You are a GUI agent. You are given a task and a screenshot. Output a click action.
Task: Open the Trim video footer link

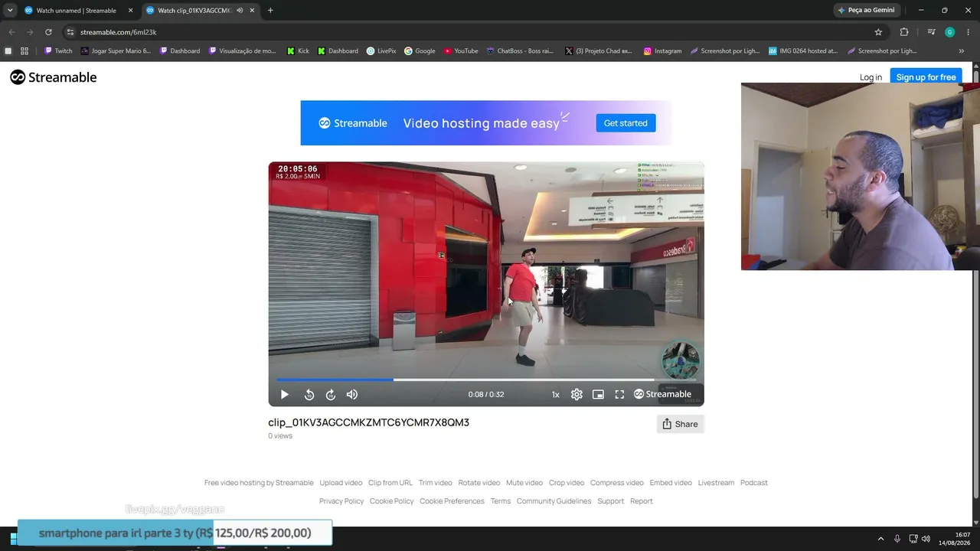tap(436, 483)
